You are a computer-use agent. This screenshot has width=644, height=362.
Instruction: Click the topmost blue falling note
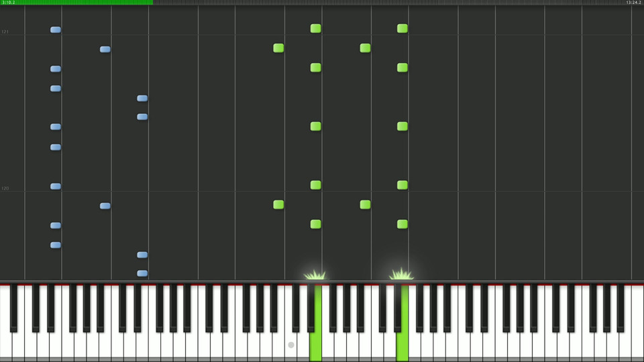(56, 29)
